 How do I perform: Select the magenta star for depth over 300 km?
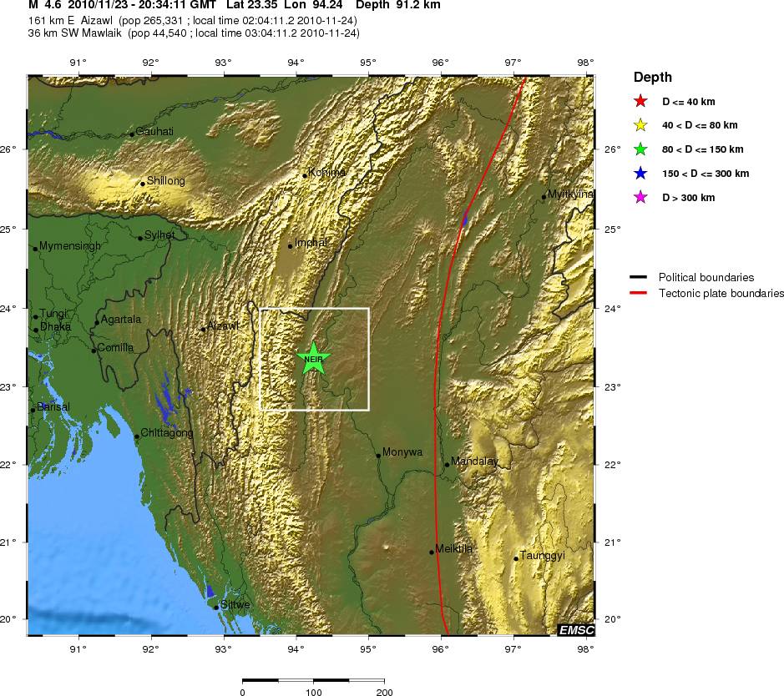[x=640, y=197]
